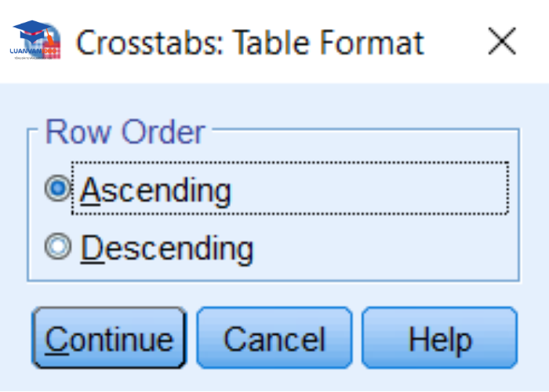Close the Crosstabs Table Format dialog
This screenshot has width=549, height=392.
500,41
